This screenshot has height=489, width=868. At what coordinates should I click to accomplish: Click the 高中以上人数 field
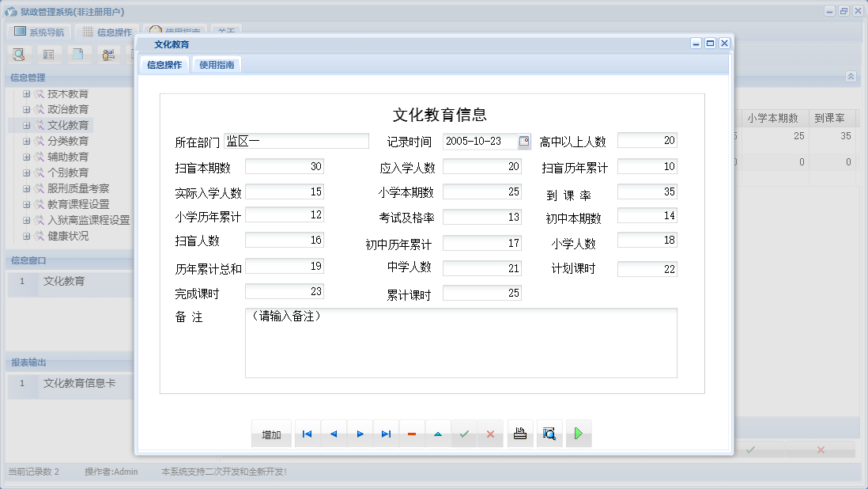(x=647, y=141)
